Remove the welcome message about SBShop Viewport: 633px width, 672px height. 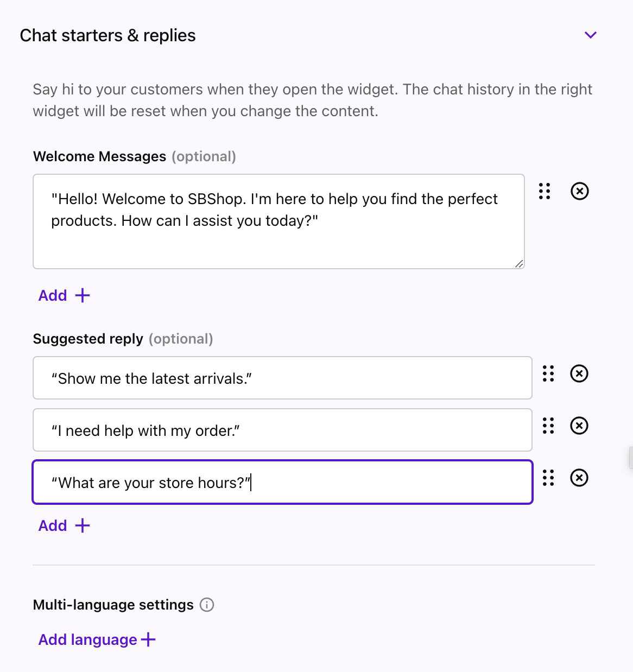click(579, 192)
